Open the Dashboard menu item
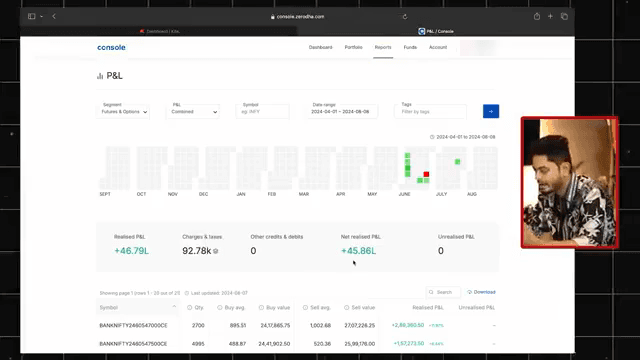Image resolution: width=640 pixels, height=360 pixels. 320,47
